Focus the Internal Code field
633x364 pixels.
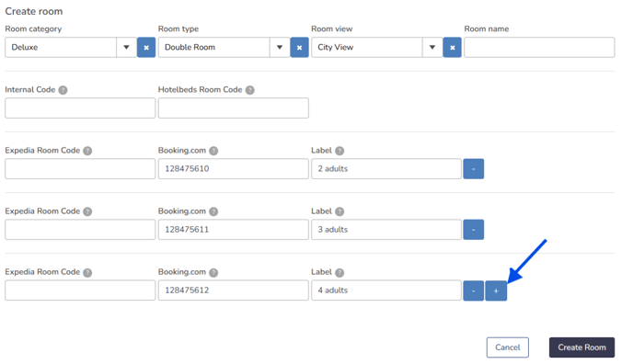[80, 108]
